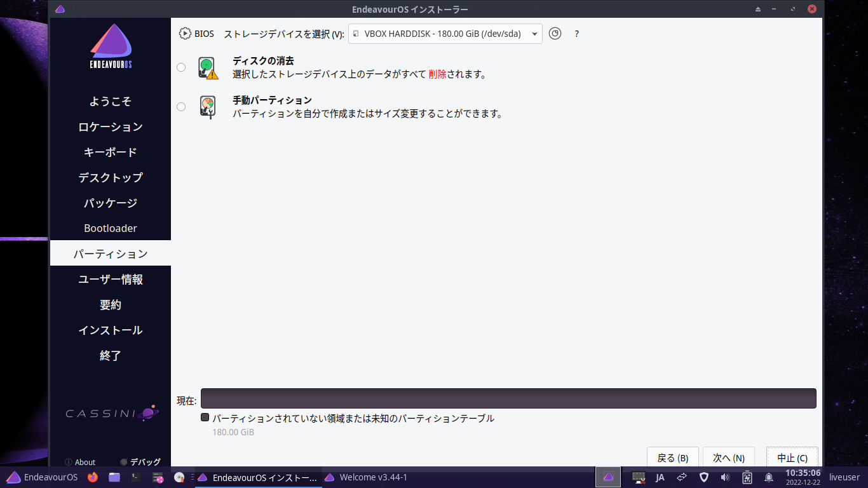This screenshot has height=488, width=868.
Task: Click the unpartitioned space legend swatch
Action: (205, 417)
